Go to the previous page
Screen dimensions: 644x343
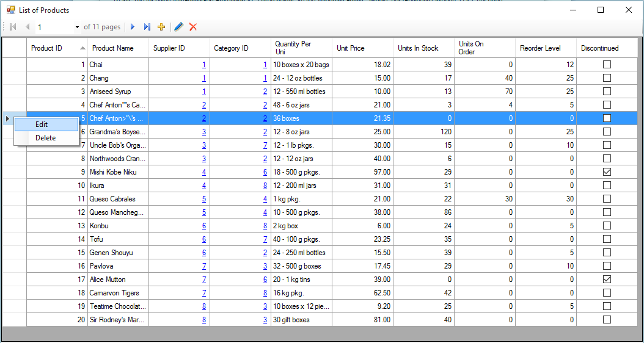27,27
